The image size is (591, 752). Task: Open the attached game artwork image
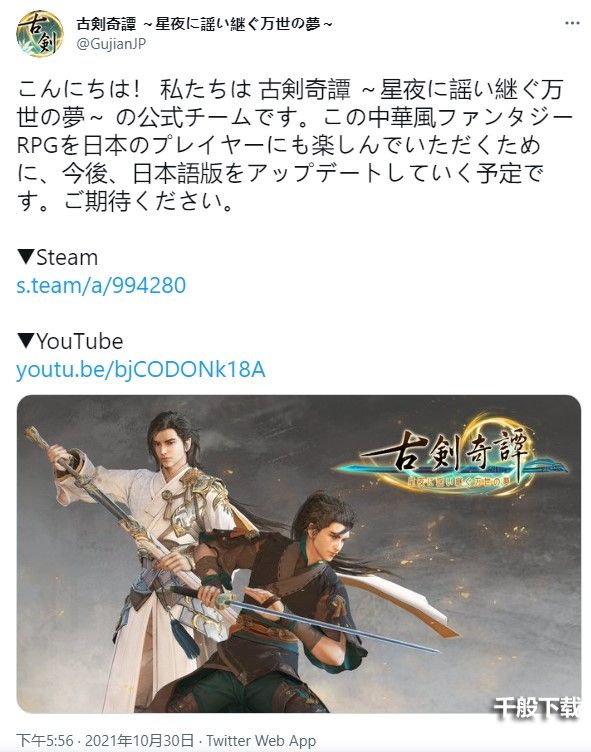pos(299,553)
